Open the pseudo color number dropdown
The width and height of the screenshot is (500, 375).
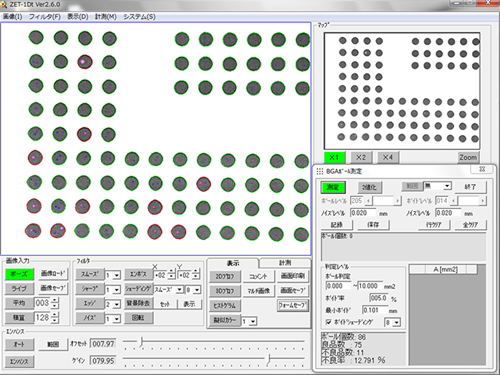(253, 322)
